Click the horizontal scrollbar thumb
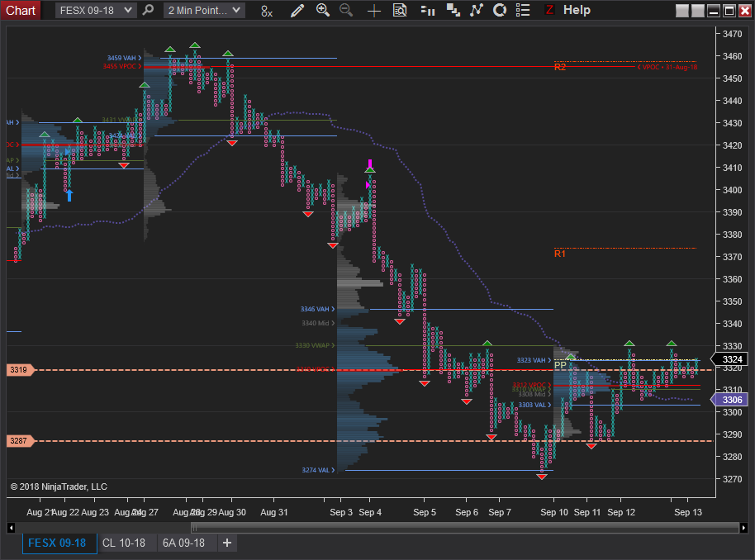Viewport: 755px width, 560px height. tap(465, 528)
